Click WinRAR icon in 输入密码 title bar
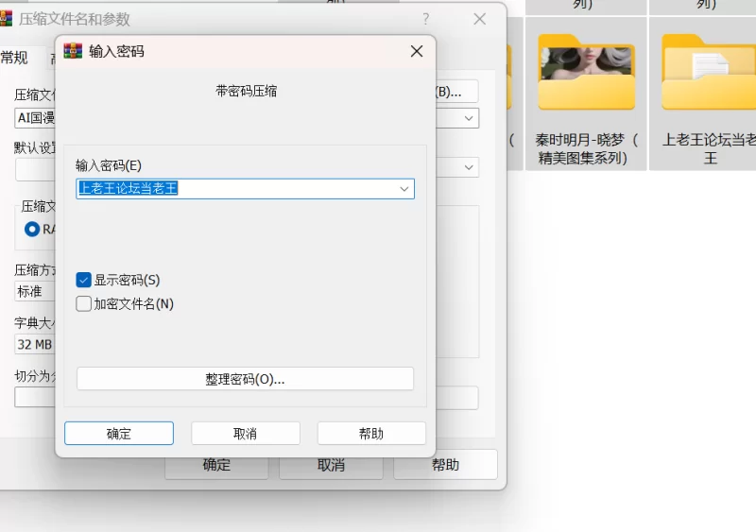The image size is (756, 532). pos(73,51)
